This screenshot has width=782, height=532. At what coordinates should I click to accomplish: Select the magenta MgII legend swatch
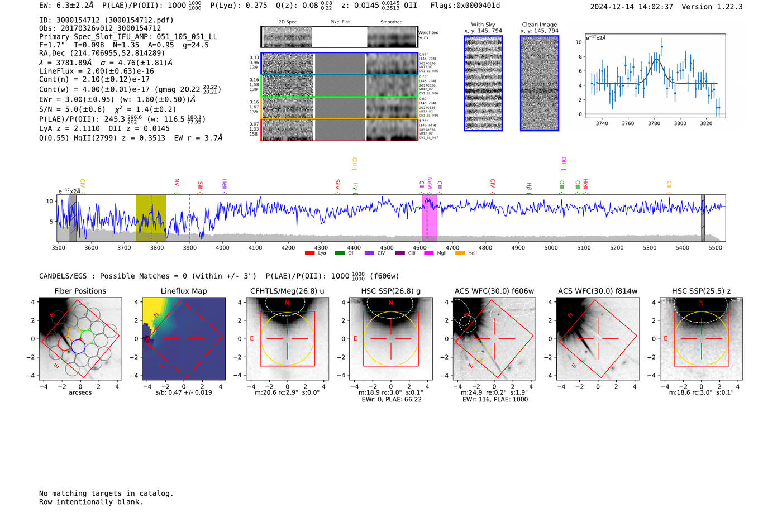428,253
